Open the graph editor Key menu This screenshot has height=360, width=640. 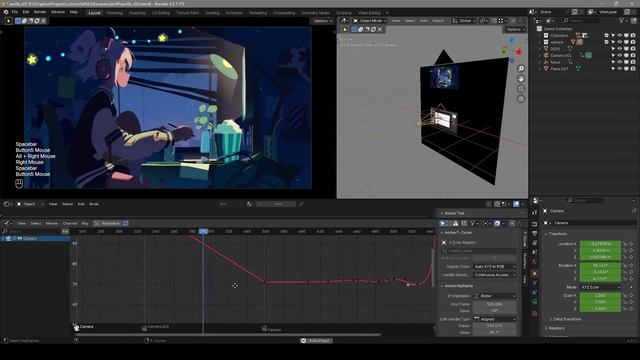[85, 223]
